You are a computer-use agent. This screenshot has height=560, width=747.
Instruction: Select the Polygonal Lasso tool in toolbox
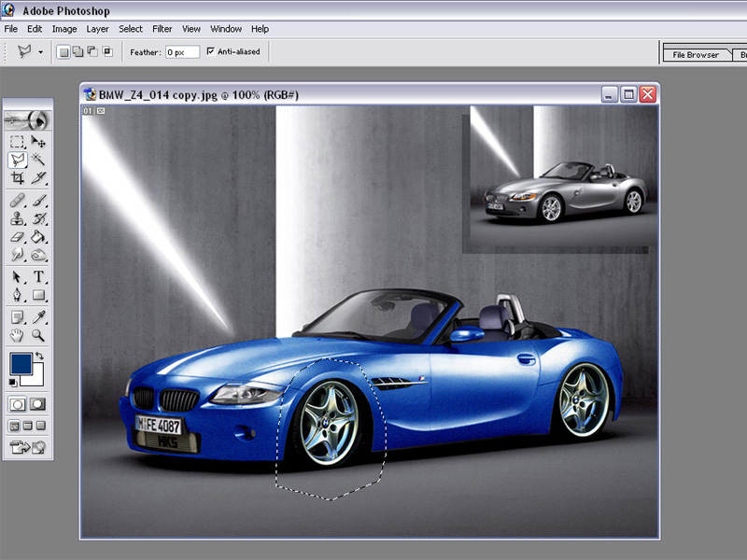point(17,160)
